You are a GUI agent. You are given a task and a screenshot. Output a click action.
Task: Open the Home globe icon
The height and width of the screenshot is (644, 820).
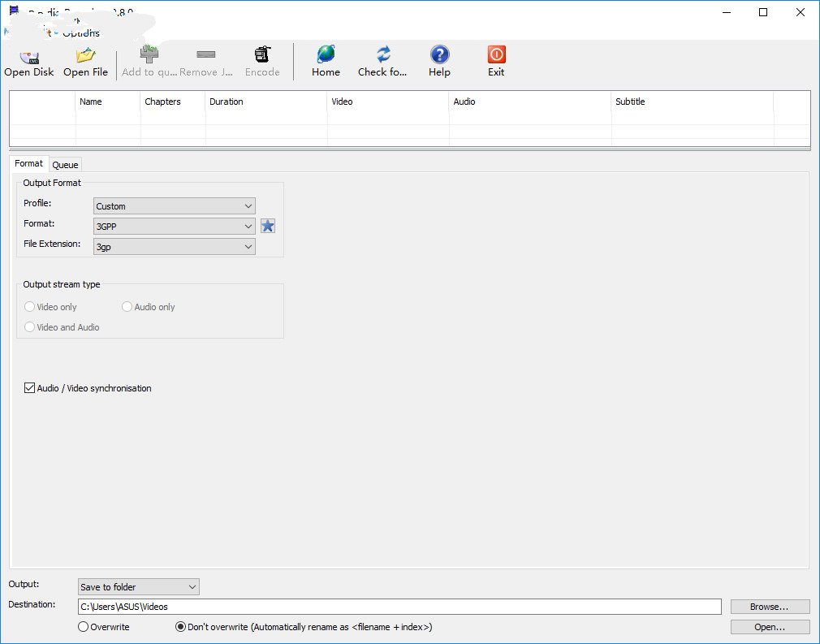pos(326,55)
